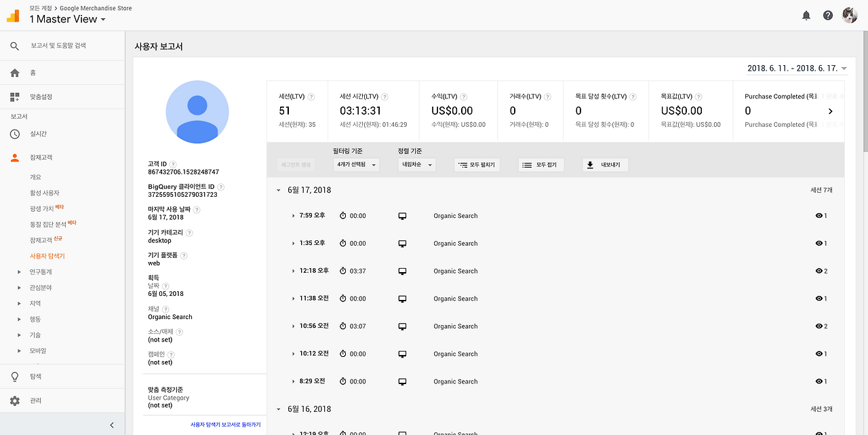Click the Google Analytics logo

(13, 15)
